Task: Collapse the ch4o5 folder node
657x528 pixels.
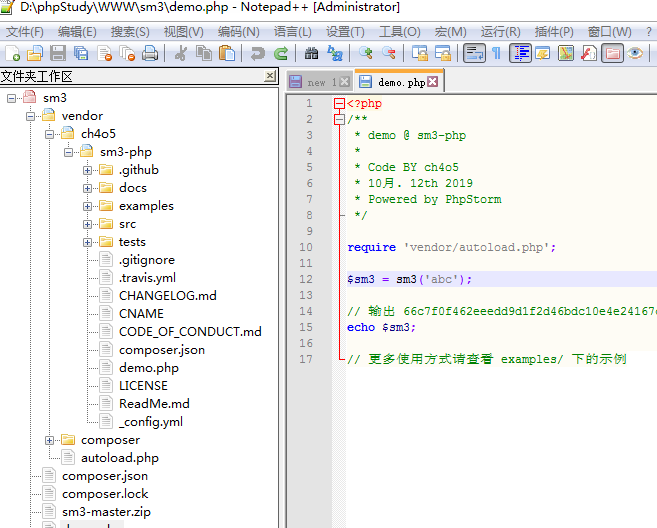Action: coord(49,135)
